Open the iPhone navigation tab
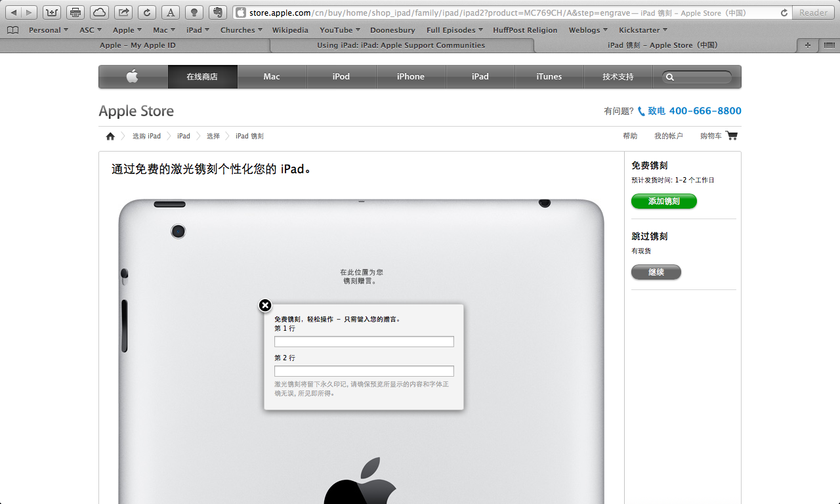840x504 pixels. (411, 77)
